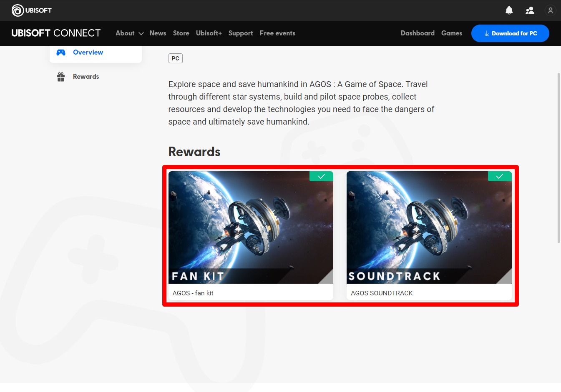561x392 pixels.
Task: Open Free events
Action: [x=277, y=33]
